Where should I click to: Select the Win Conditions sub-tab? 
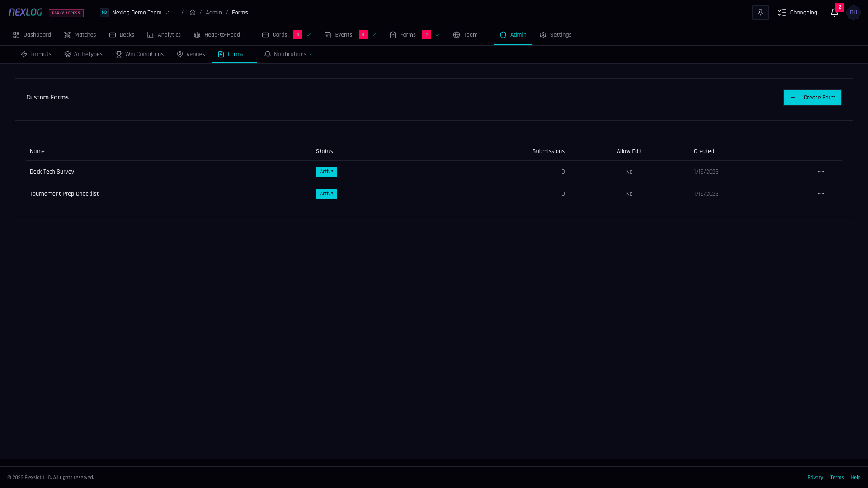(x=140, y=54)
